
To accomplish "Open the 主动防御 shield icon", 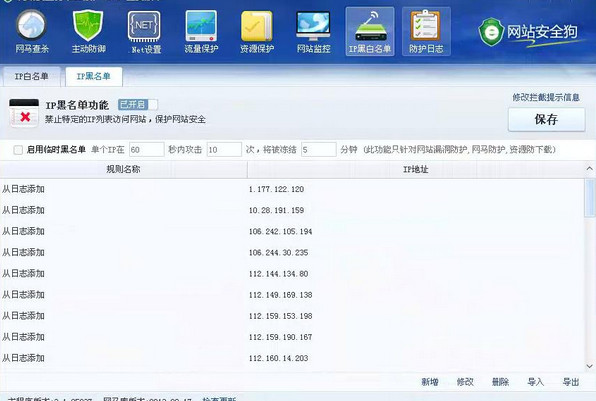I will [x=89, y=32].
